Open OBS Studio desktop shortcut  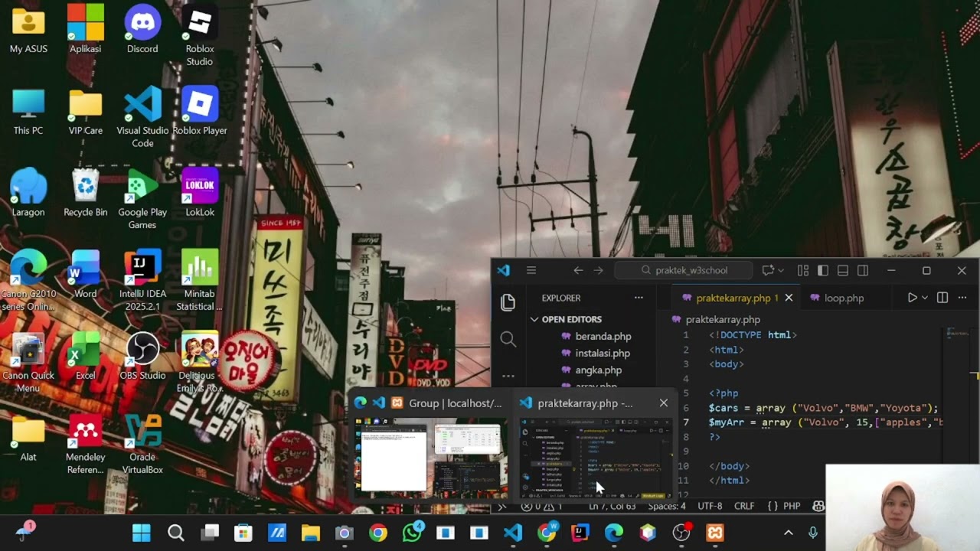point(142,357)
